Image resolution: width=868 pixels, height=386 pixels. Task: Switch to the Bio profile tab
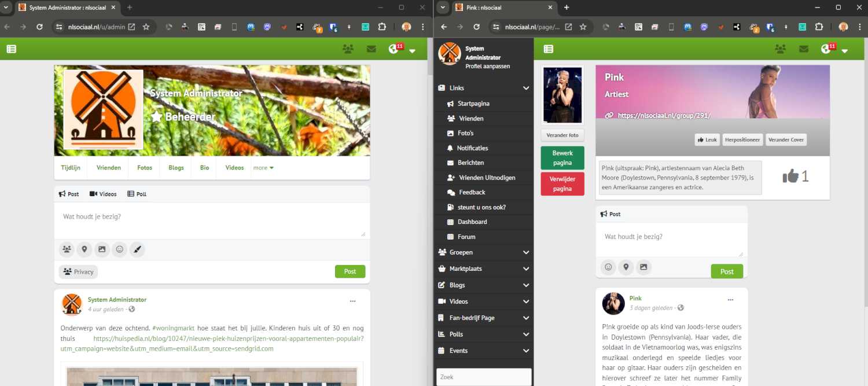pyautogui.click(x=204, y=168)
